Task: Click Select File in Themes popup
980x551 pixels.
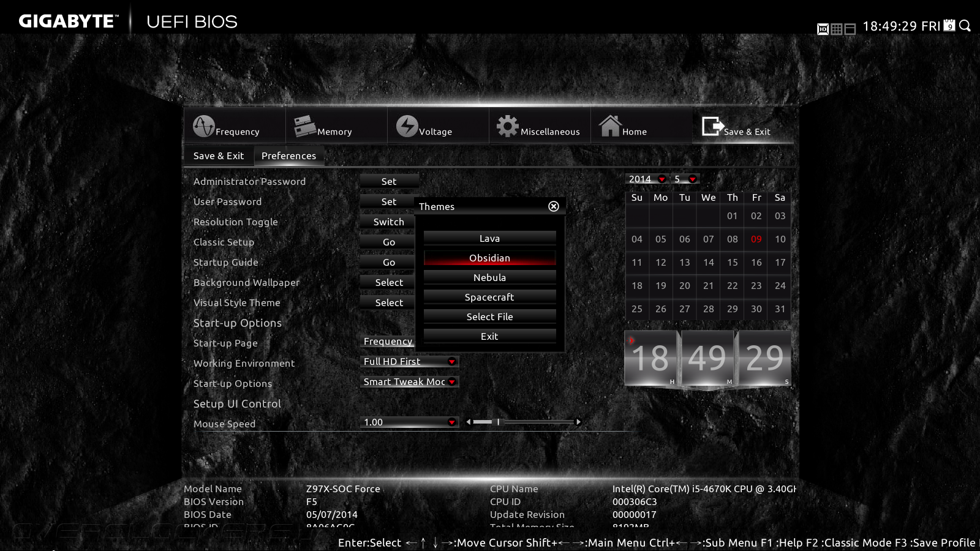Action: coord(489,317)
